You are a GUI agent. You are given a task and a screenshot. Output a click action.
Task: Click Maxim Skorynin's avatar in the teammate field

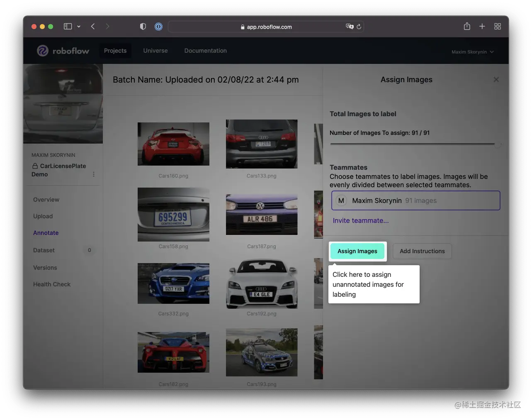click(x=341, y=200)
